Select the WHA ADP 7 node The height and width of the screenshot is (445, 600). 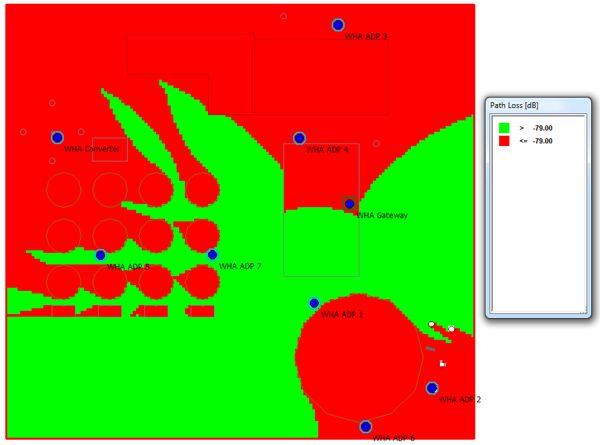pos(212,255)
